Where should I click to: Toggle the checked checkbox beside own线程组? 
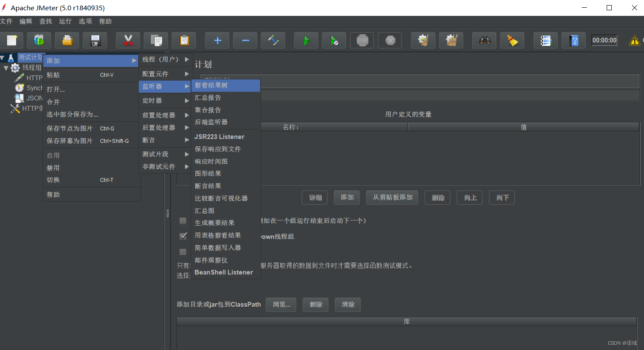pyautogui.click(x=183, y=236)
